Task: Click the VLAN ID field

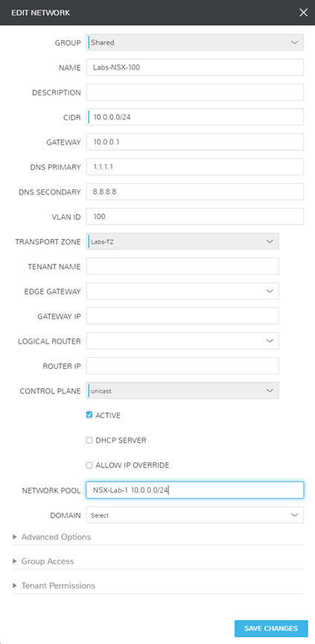Action: coord(195,216)
